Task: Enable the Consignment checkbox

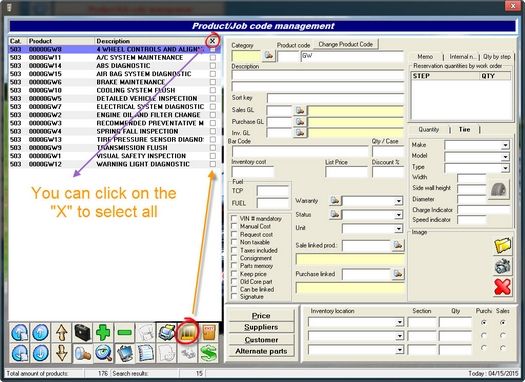Action: pos(234,258)
